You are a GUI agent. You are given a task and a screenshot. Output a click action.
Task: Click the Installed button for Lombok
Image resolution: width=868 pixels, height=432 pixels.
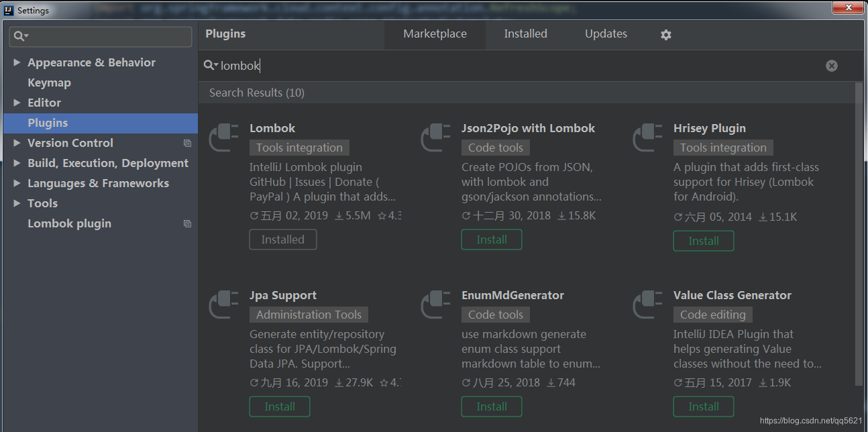pos(282,240)
